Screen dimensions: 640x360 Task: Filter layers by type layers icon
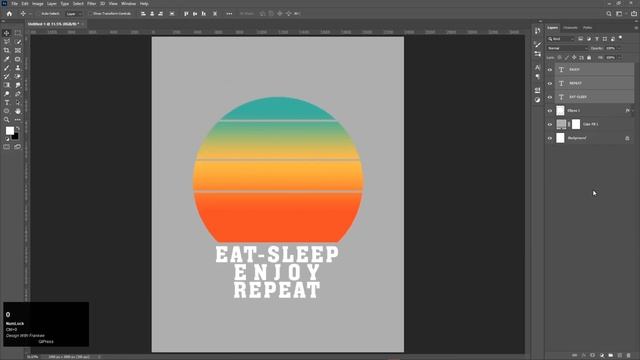[597, 39]
